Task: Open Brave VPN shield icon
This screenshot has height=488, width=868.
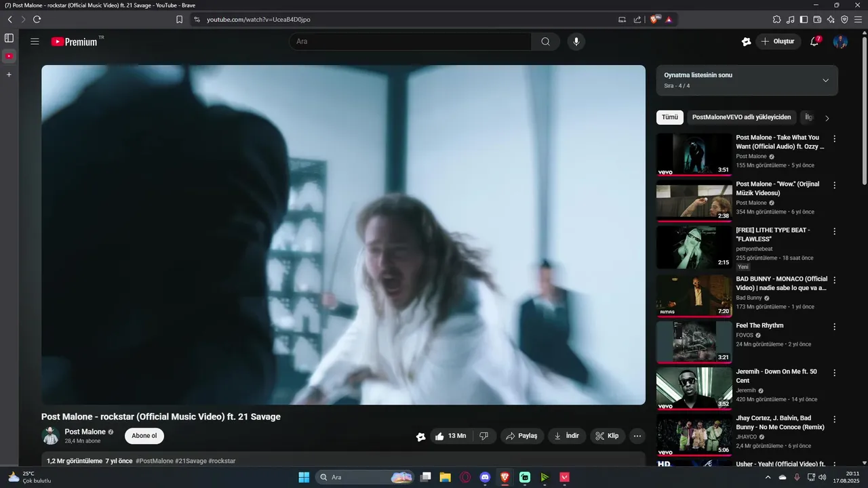Action: 844,20
